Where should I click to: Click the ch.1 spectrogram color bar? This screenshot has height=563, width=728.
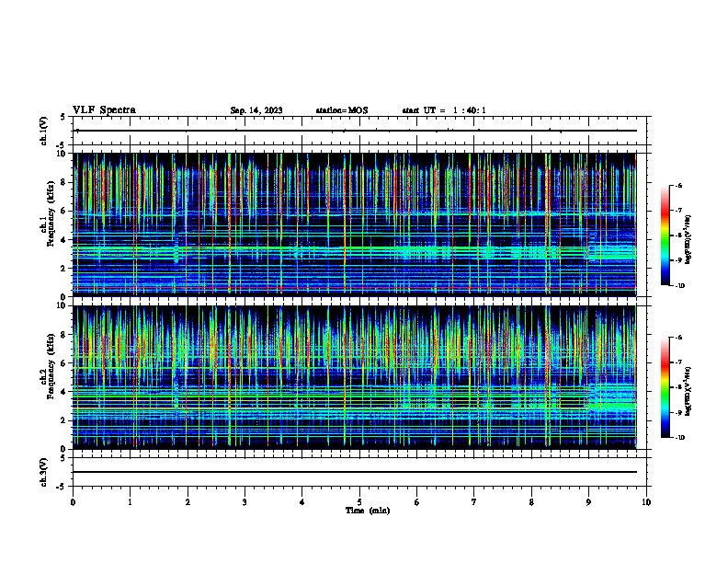coord(665,236)
